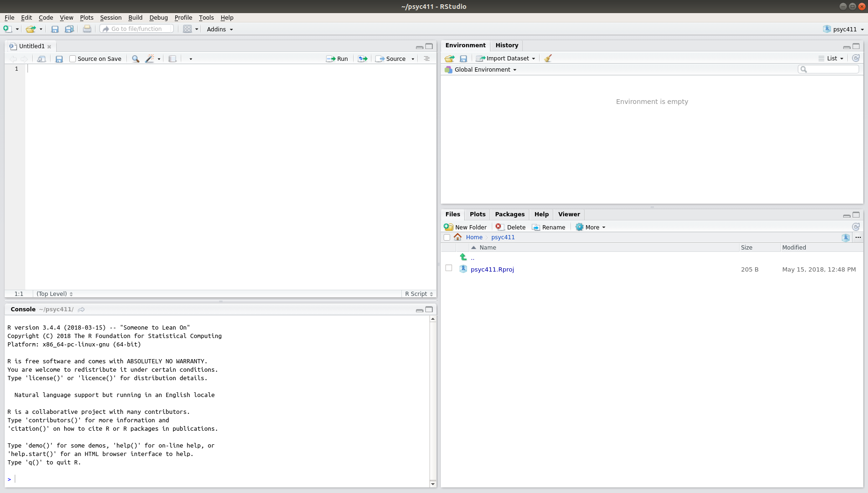Switch to the Packages tab
The width and height of the screenshot is (868, 493).
pyautogui.click(x=510, y=214)
